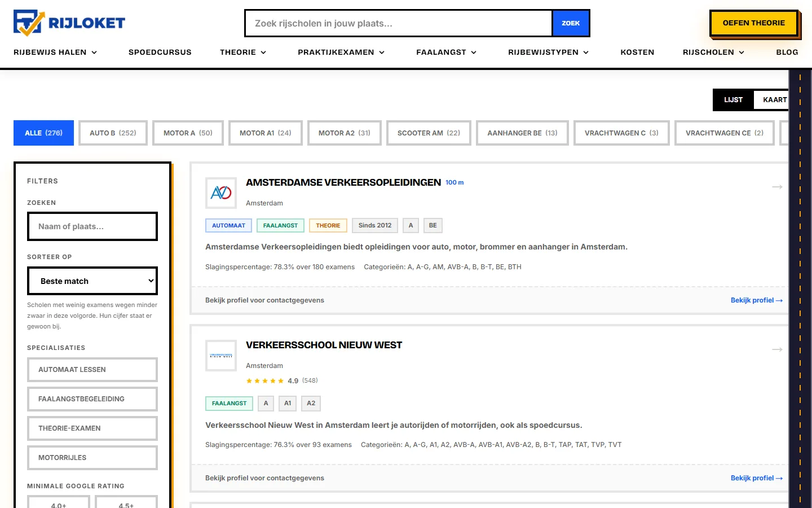Switch to Lijst view

733,100
